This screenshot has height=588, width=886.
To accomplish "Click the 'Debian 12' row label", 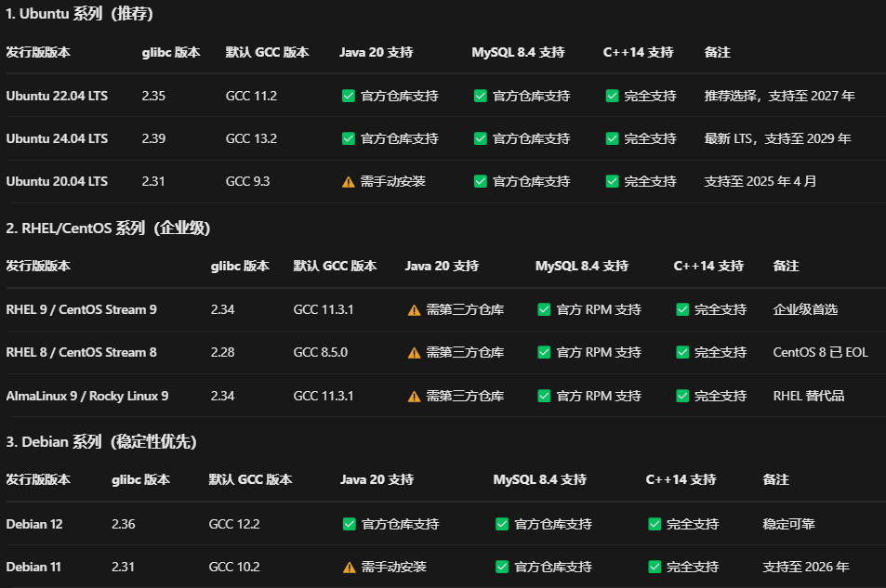I will (34, 524).
